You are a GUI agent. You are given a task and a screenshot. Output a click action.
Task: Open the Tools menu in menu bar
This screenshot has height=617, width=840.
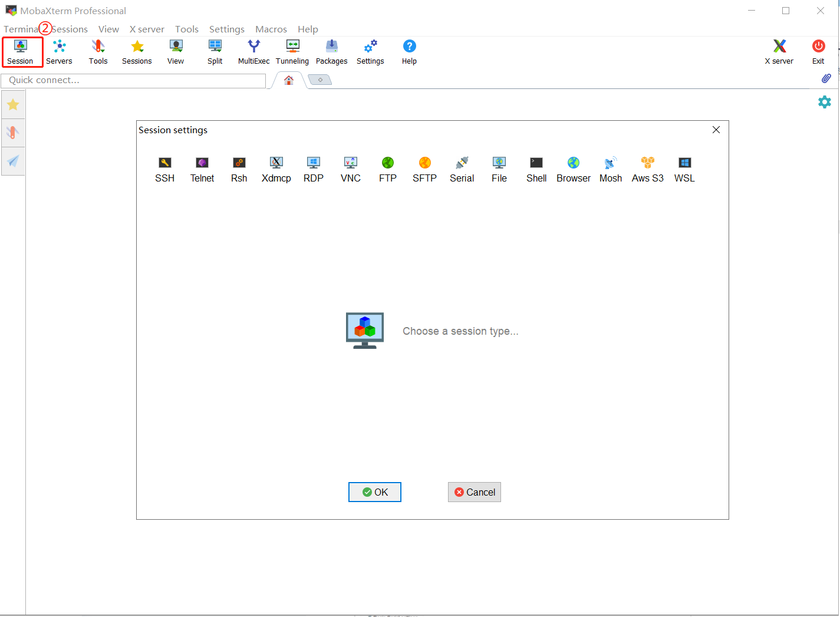pos(187,29)
